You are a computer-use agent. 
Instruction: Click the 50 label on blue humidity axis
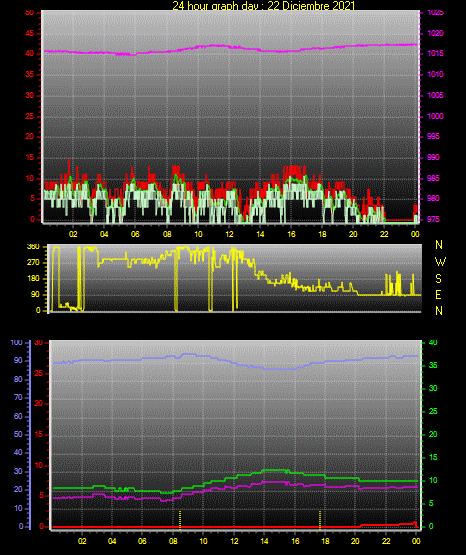click(x=18, y=434)
